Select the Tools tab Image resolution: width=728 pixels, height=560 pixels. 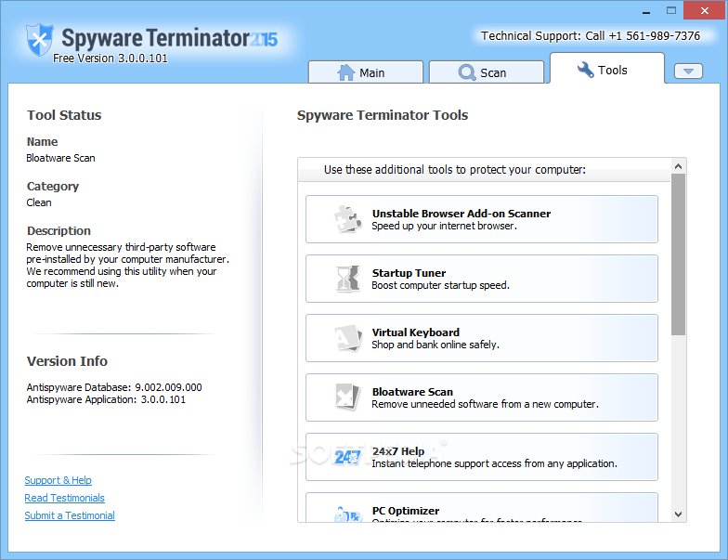pyautogui.click(x=607, y=69)
